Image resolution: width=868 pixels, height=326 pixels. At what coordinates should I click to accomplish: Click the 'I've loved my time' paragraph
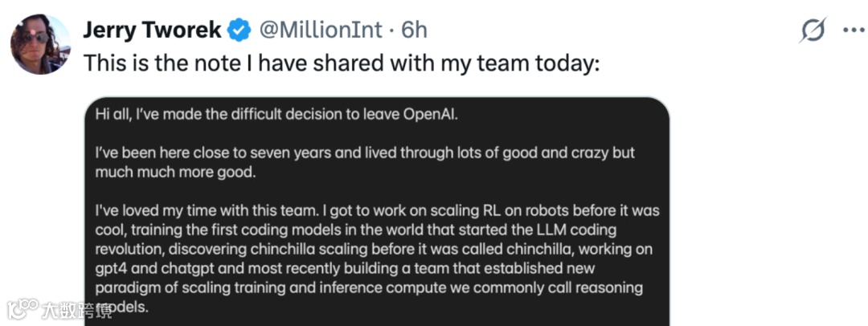(x=376, y=211)
